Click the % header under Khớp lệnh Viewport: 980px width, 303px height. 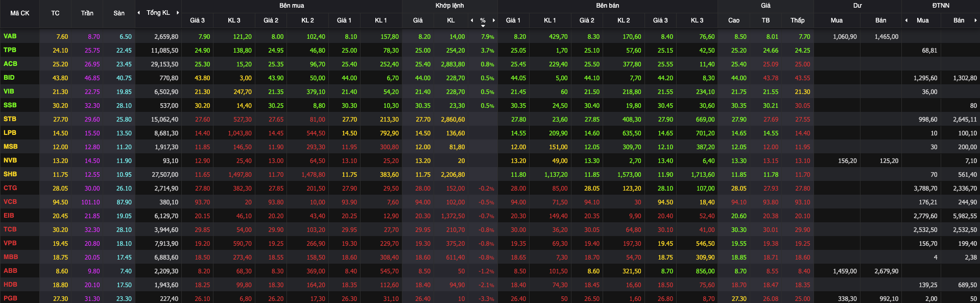[x=483, y=20]
